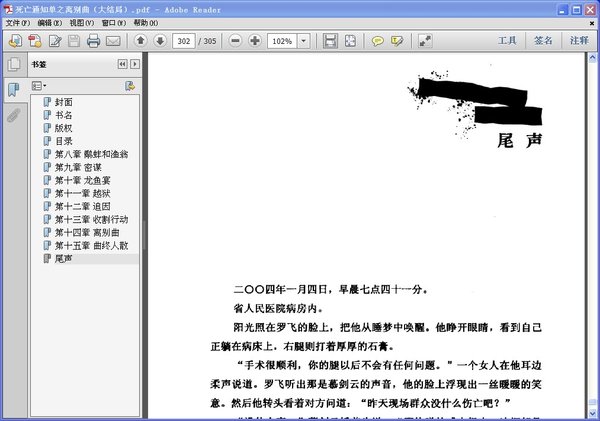
Task: Click the create PDF online icon
Action: tap(16, 41)
